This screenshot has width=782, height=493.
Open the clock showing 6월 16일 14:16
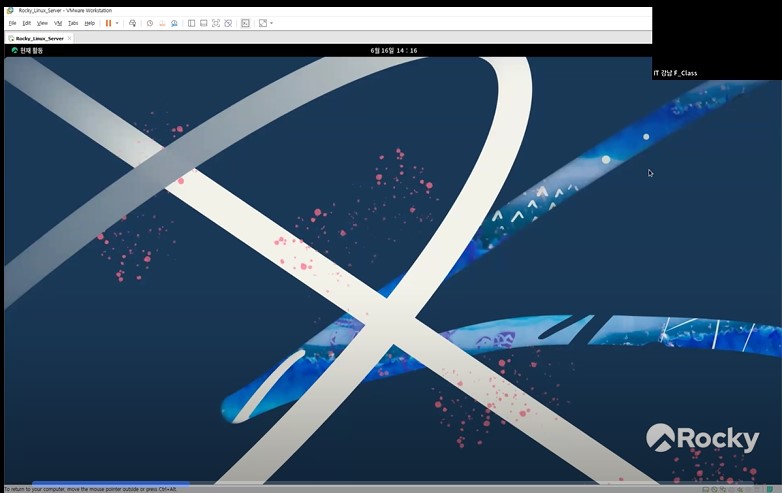pos(393,50)
